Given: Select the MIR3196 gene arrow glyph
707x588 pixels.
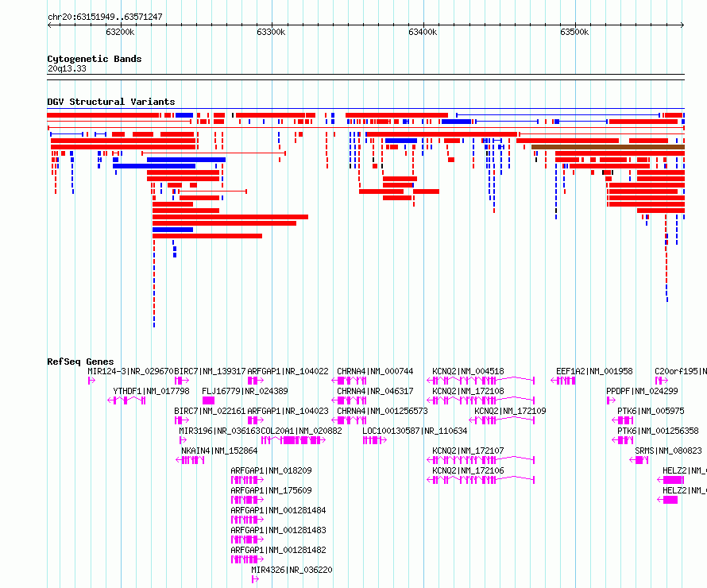Looking at the screenshot, I should (183, 440).
